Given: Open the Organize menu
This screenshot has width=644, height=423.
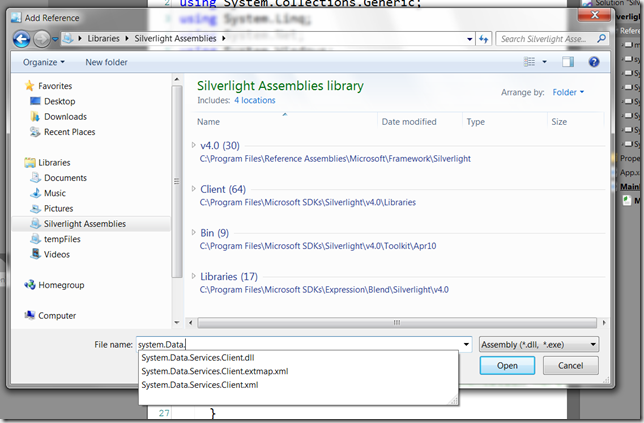Looking at the screenshot, I should pyautogui.click(x=44, y=62).
